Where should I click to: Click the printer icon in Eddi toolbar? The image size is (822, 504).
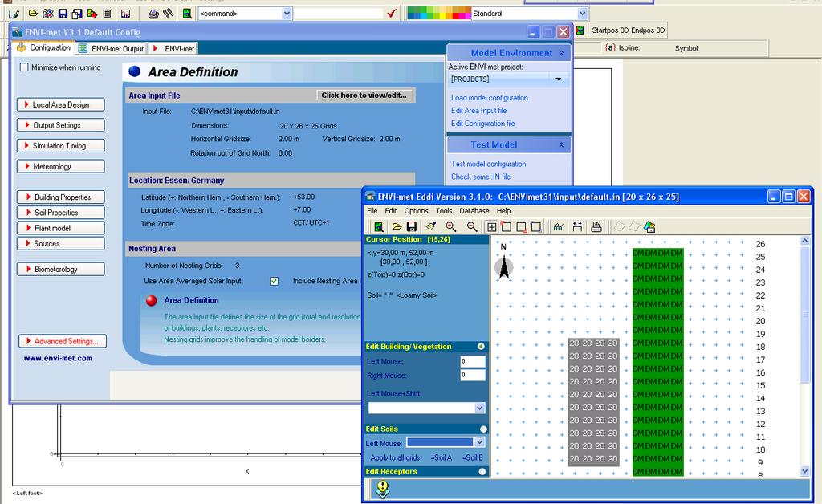(596, 227)
